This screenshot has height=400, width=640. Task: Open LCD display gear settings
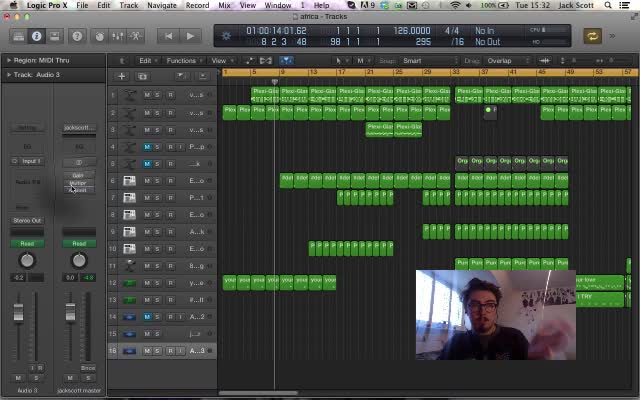tap(226, 36)
